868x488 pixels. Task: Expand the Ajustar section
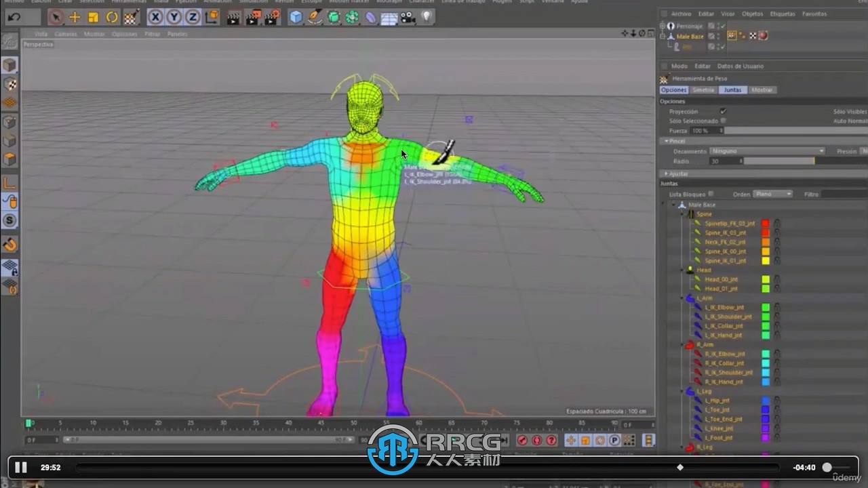tap(667, 174)
